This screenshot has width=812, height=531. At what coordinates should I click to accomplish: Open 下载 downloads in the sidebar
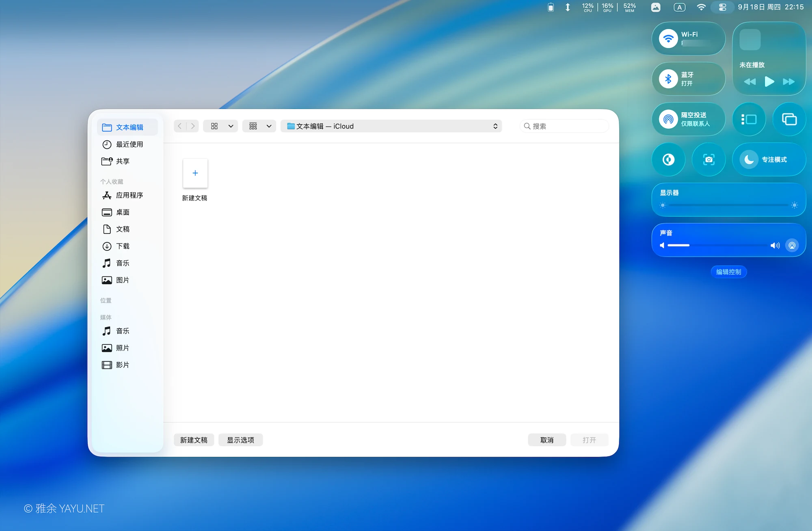tap(127, 246)
